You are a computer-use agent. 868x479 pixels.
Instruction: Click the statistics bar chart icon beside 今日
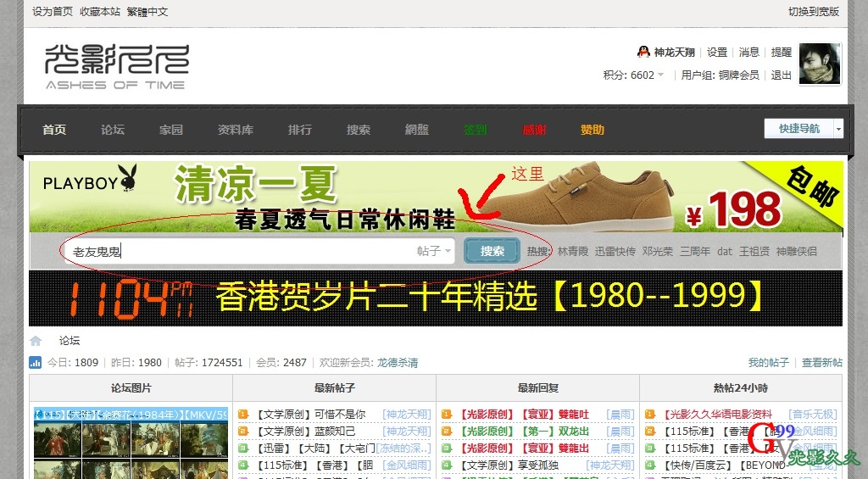(36, 363)
